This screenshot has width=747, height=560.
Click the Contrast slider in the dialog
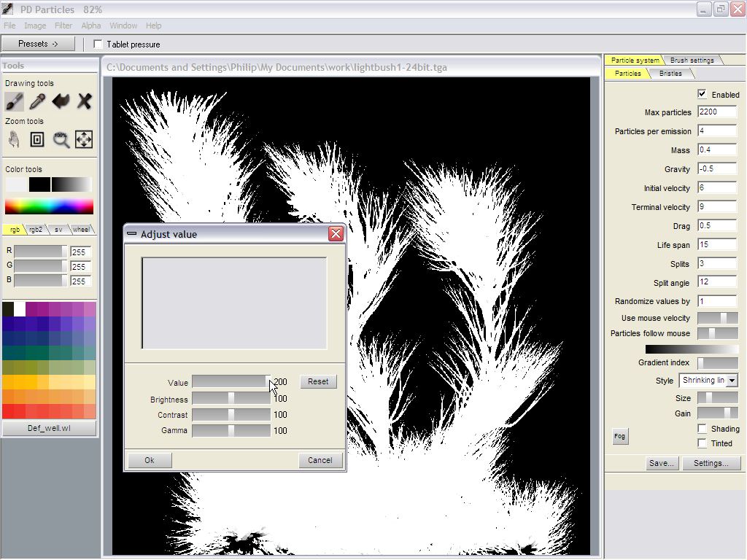tap(231, 415)
